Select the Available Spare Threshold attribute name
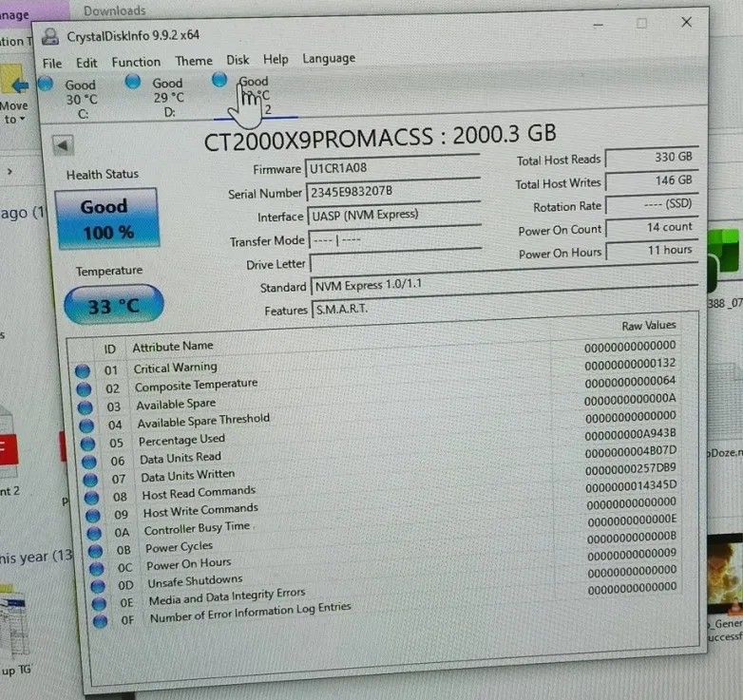The image size is (743, 700). tap(203, 421)
